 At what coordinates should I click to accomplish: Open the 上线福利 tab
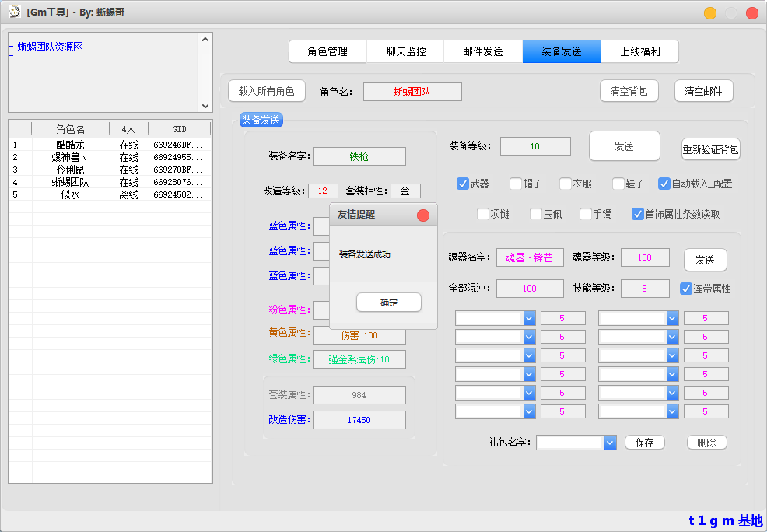(x=640, y=51)
